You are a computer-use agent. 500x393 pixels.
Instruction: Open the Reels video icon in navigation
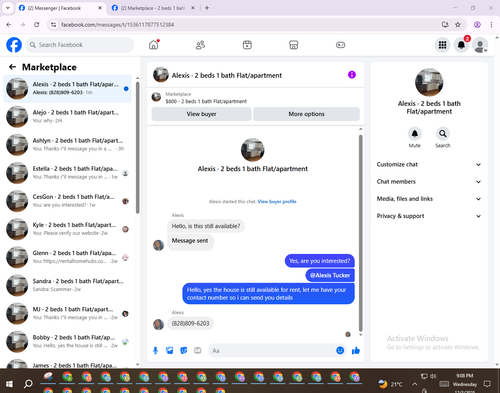point(247,45)
